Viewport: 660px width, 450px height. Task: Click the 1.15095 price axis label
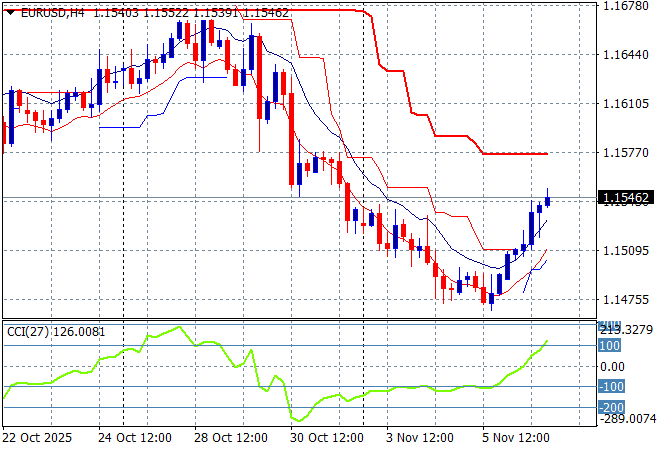pyautogui.click(x=628, y=251)
